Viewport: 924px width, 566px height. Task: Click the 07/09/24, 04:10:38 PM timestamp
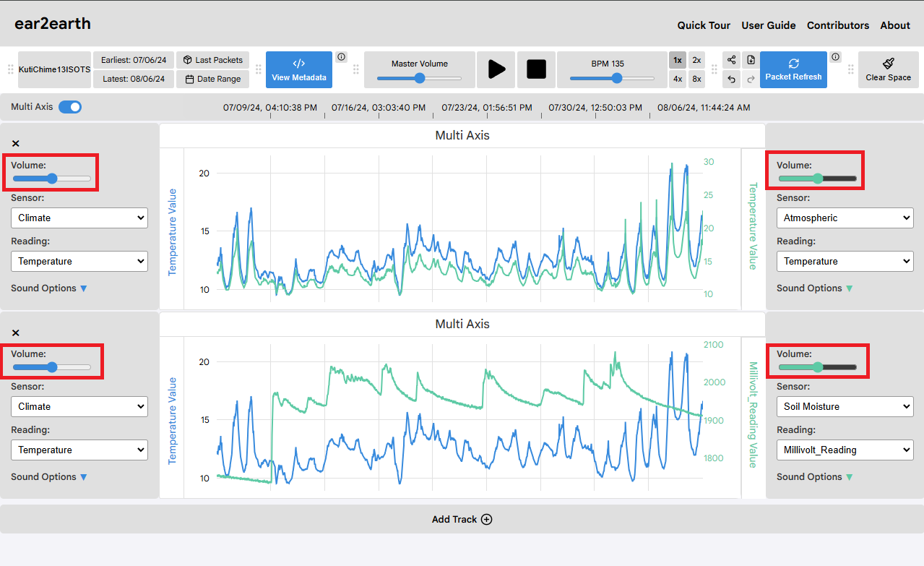270,108
